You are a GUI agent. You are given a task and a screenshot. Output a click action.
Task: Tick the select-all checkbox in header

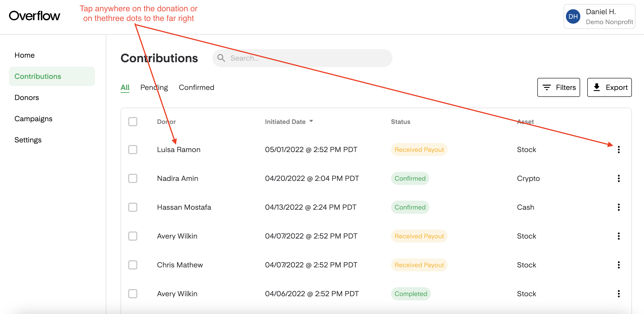[x=133, y=122]
